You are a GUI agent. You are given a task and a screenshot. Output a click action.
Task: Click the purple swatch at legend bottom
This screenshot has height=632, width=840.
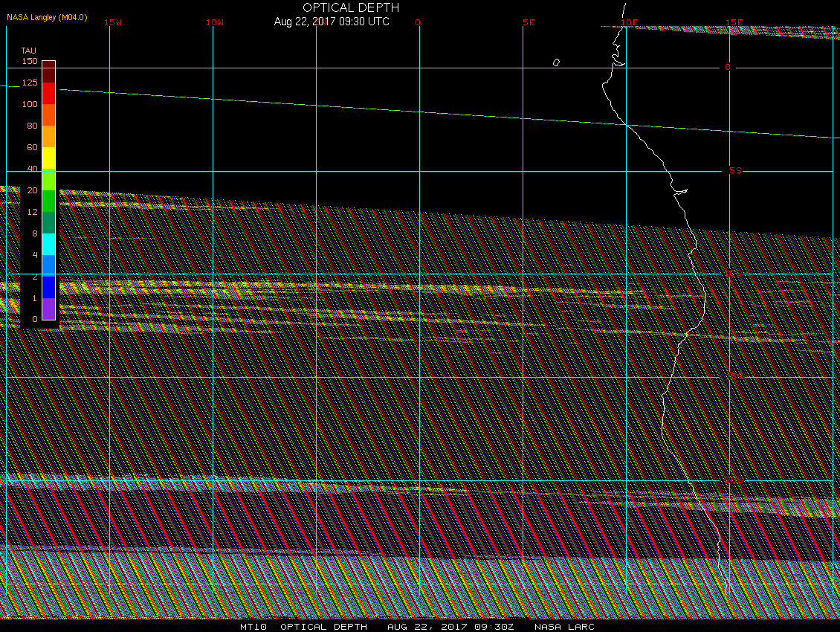pos(48,309)
